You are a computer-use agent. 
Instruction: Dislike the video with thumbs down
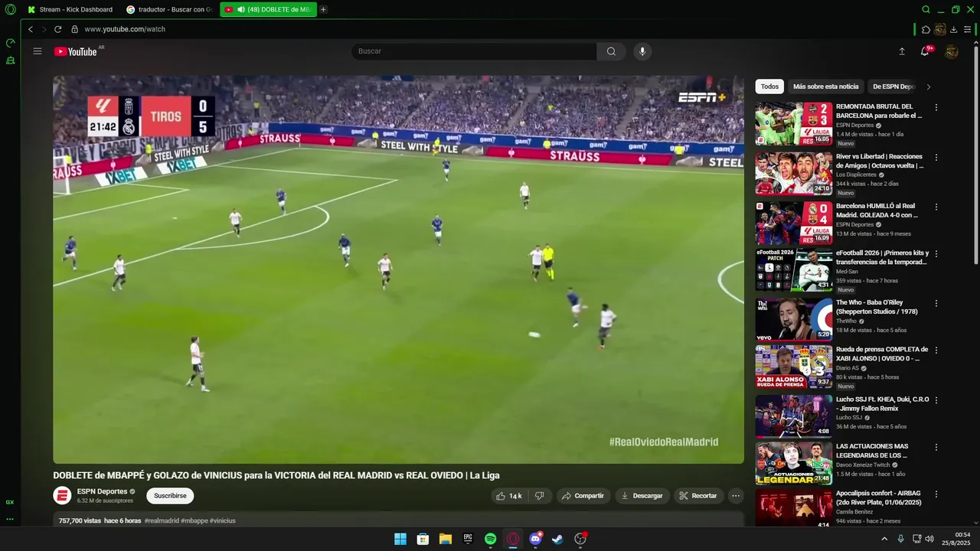tap(539, 496)
